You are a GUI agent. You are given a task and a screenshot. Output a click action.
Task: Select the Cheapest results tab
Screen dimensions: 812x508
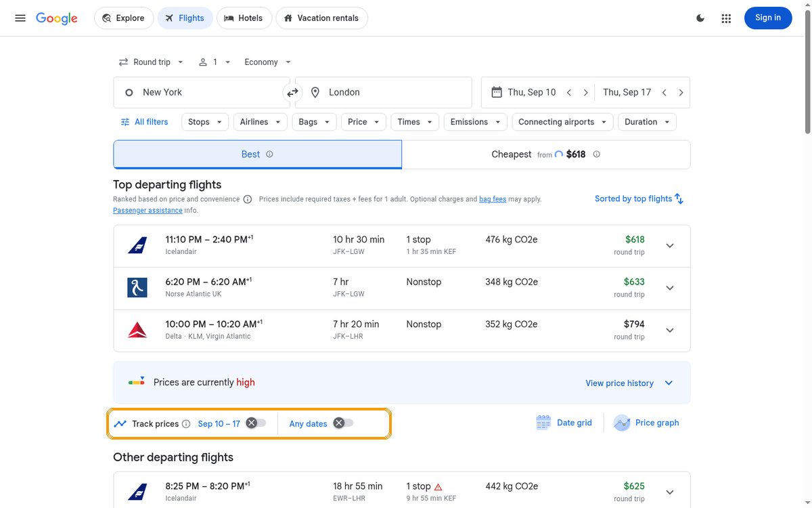tap(546, 154)
